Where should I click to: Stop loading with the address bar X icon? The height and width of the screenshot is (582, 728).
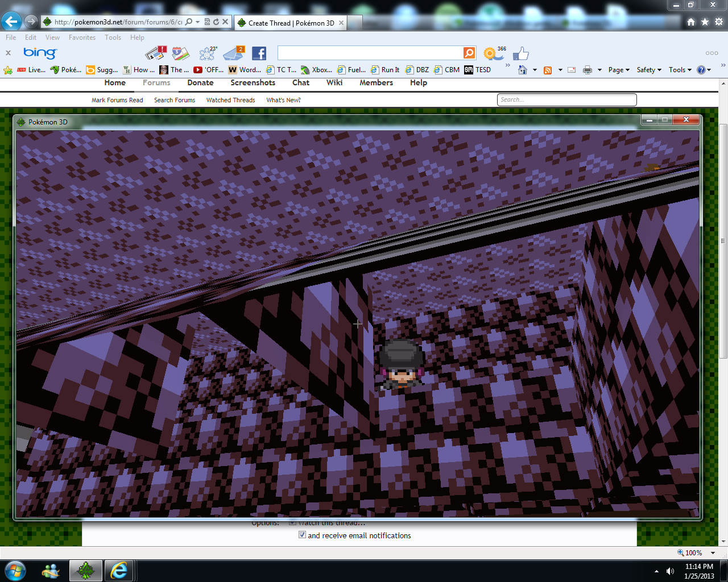coord(225,22)
